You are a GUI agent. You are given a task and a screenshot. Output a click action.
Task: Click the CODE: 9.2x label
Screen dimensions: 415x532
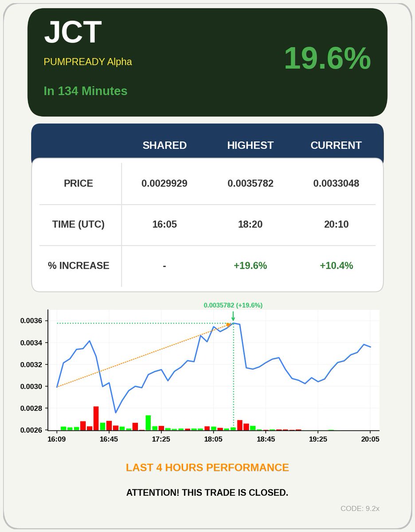[x=360, y=509]
